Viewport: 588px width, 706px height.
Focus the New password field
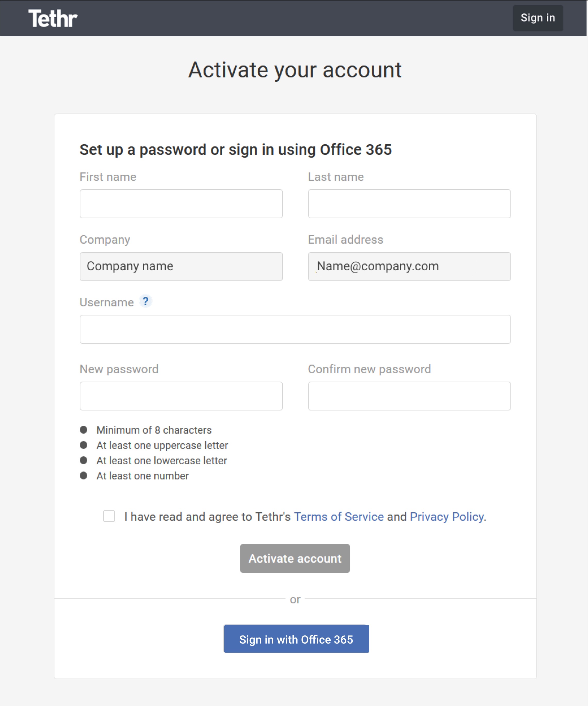pyautogui.click(x=181, y=396)
